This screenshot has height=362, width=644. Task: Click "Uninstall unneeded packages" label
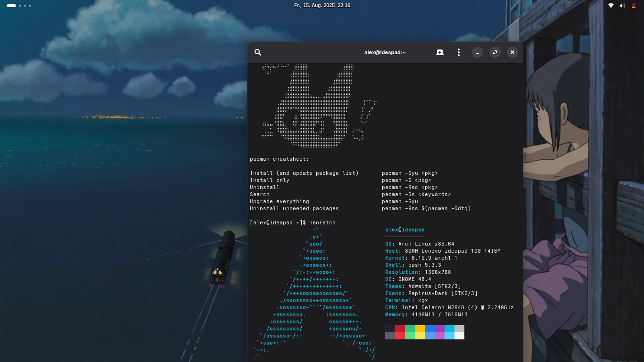click(x=294, y=209)
